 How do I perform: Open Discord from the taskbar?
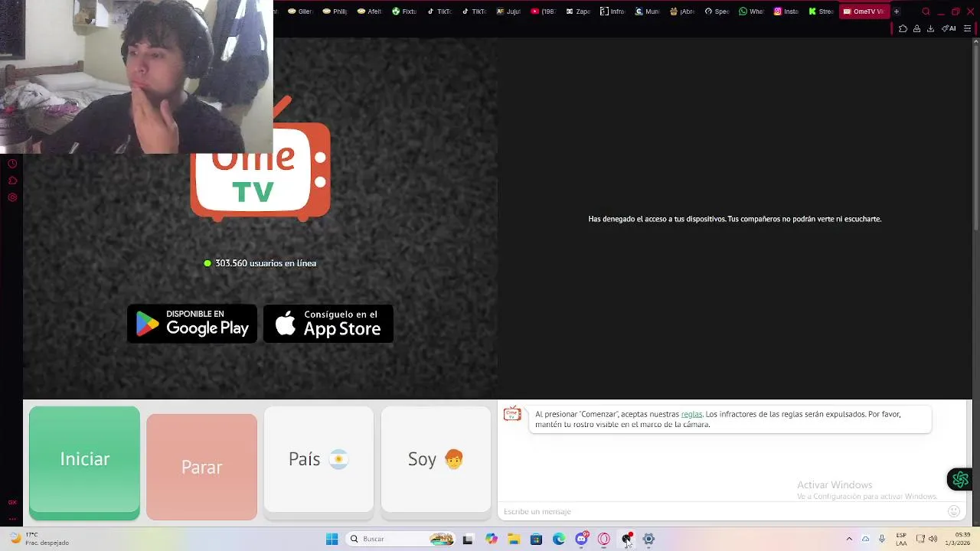coord(582,539)
